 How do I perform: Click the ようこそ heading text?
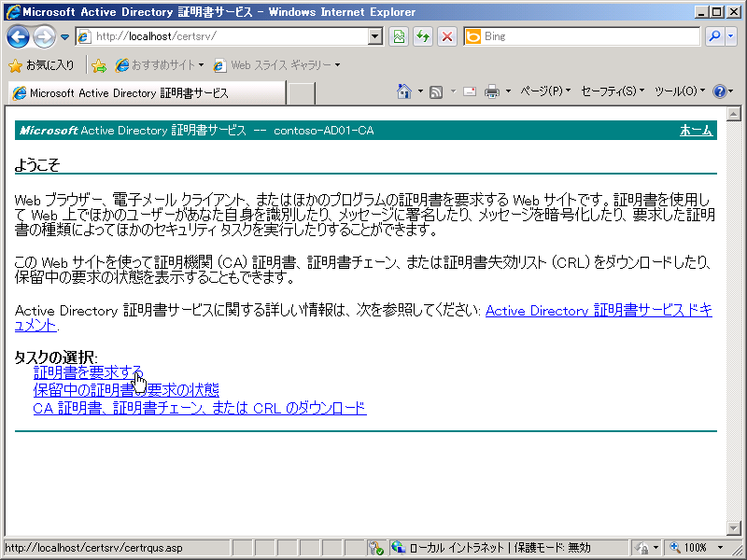click(x=37, y=165)
